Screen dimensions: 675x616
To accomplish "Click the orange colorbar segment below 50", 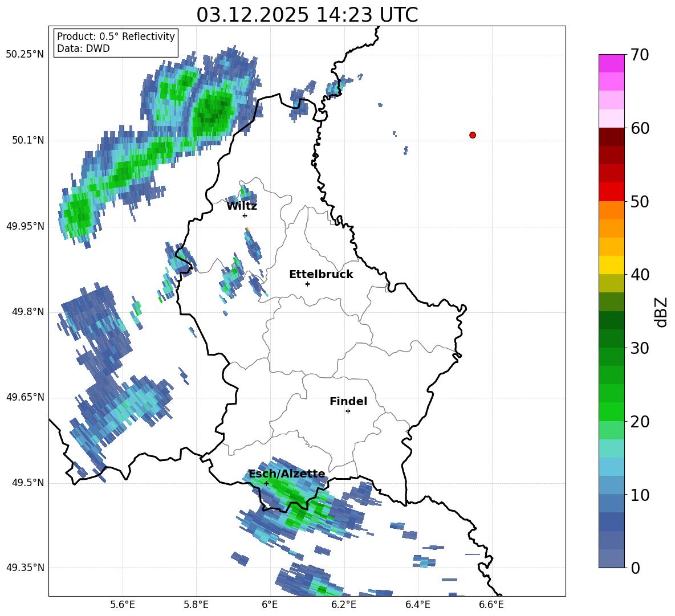I will 611,210.
